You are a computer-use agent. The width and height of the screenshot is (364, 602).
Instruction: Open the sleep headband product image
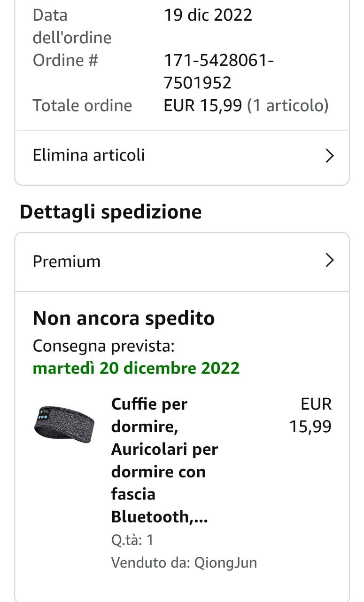click(x=64, y=424)
